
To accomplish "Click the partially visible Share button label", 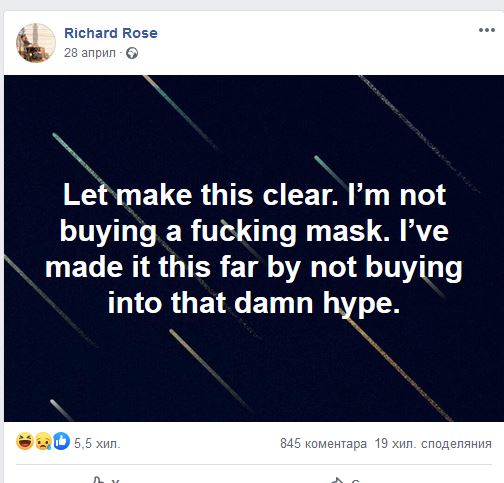I will (x=355, y=481).
